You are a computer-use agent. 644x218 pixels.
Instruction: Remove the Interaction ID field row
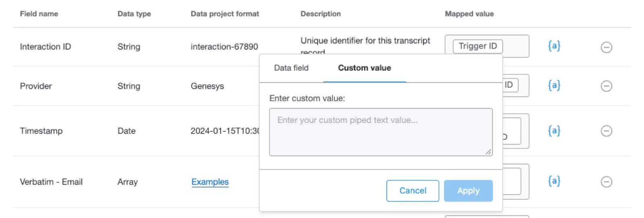[x=606, y=47]
